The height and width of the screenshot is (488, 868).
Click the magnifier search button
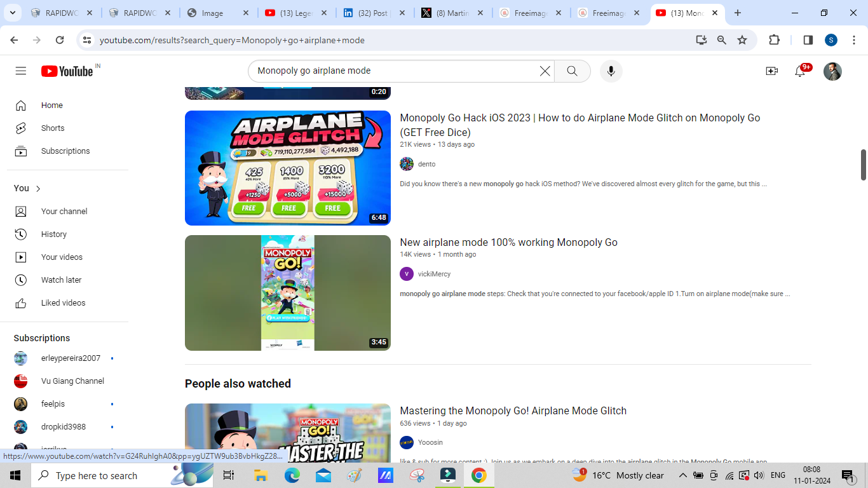click(x=573, y=71)
